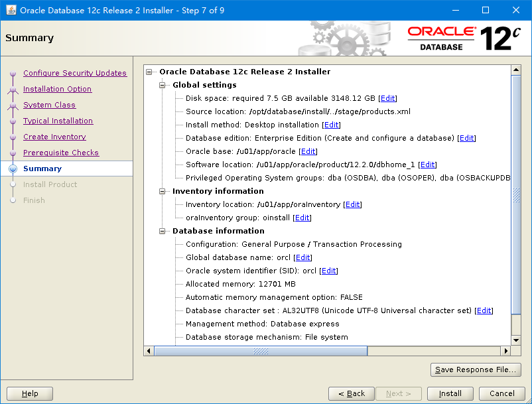Image resolution: width=532 pixels, height=404 pixels.
Task: Edit the Software location path
Action: [x=427, y=165]
